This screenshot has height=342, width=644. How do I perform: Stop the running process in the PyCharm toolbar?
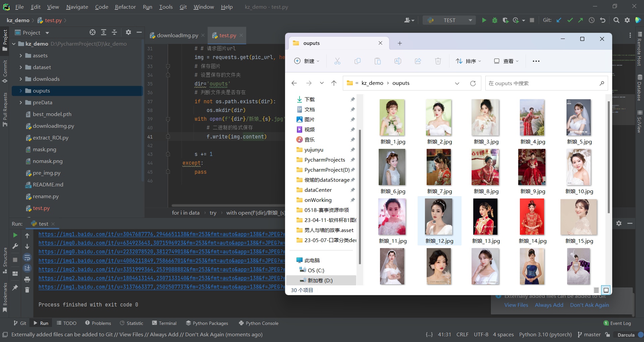(x=532, y=20)
